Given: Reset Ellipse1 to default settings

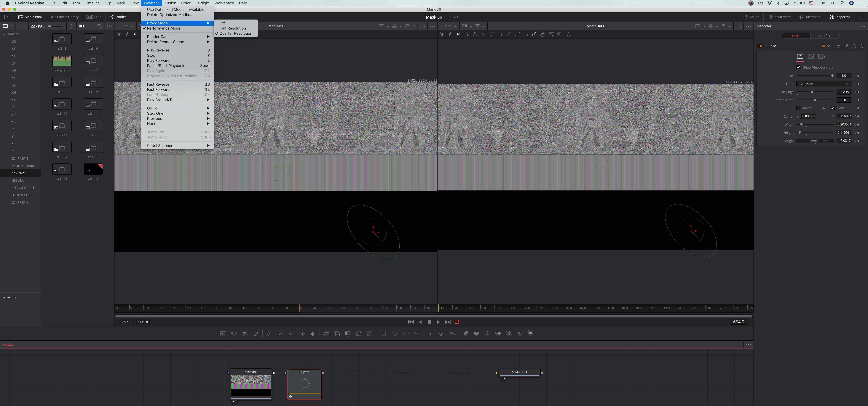Looking at the screenshot, I should (x=862, y=46).
